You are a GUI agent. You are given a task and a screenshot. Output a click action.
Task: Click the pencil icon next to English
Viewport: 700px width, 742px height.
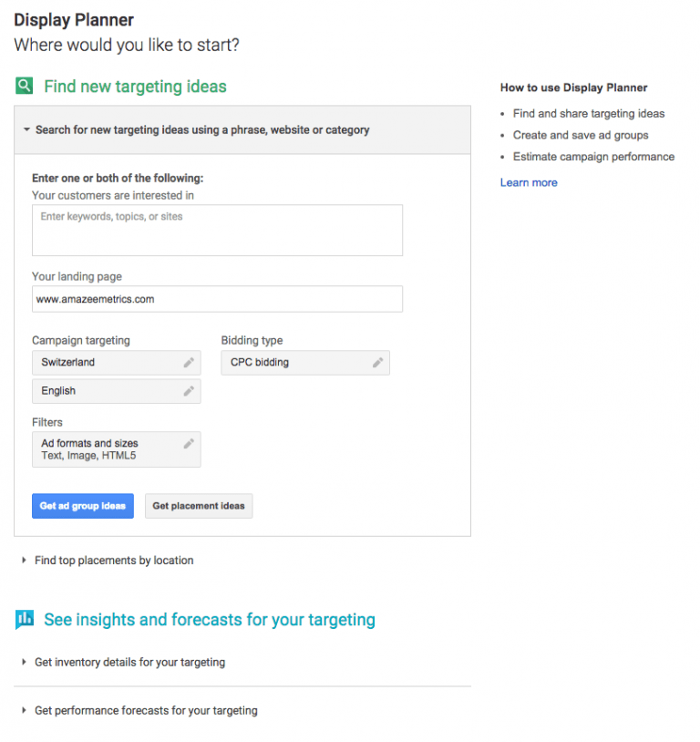tap(189, 390)
